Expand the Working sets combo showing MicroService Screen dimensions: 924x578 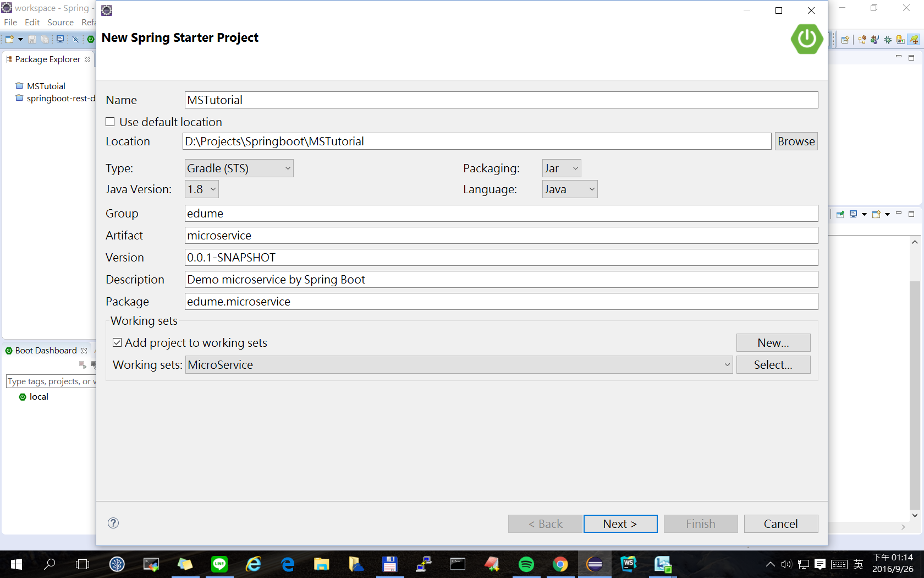[x=459, y=365]
